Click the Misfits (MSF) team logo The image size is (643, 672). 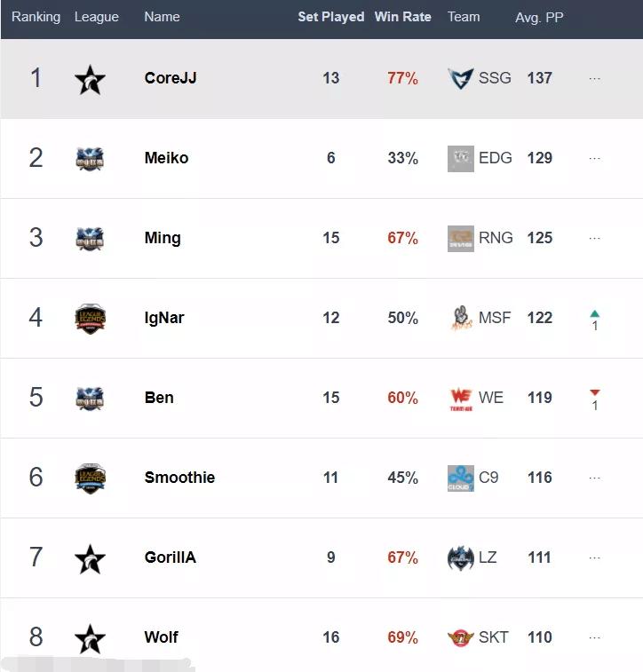461,318
